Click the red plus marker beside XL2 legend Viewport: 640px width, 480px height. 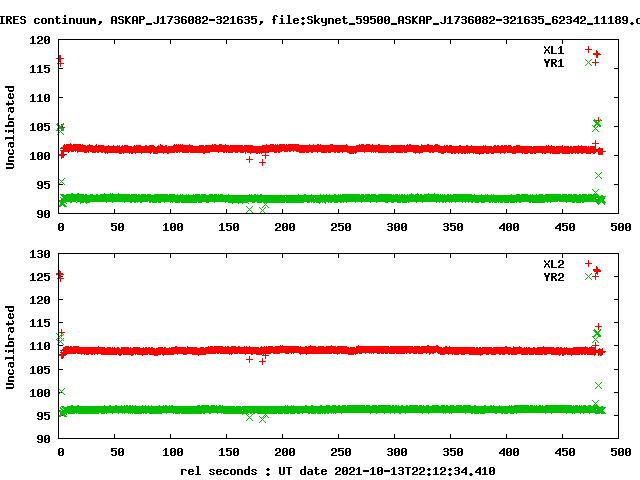click(588, 263)
